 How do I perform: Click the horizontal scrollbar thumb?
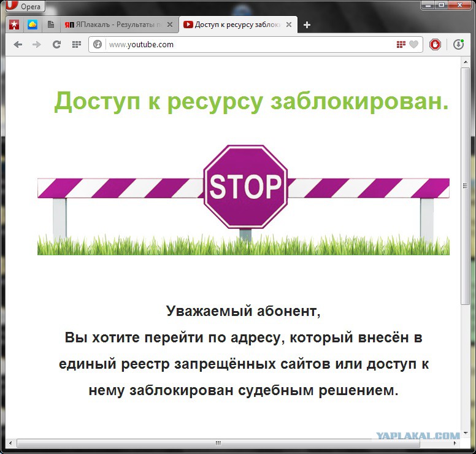coord(218,443)
